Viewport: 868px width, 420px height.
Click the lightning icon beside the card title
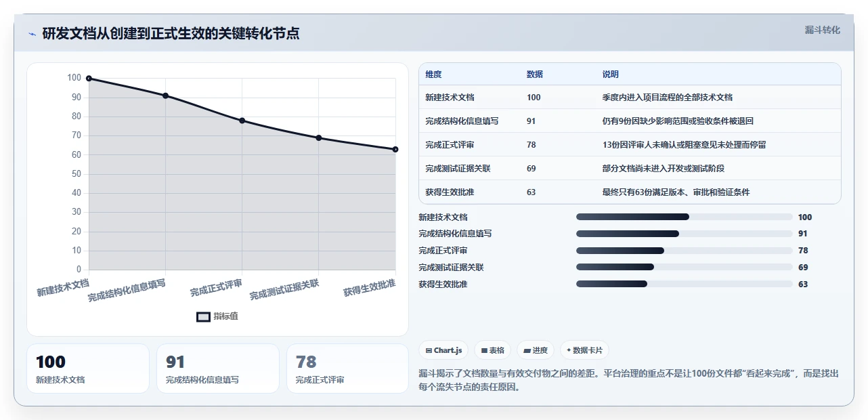click(x=32, y=34)
